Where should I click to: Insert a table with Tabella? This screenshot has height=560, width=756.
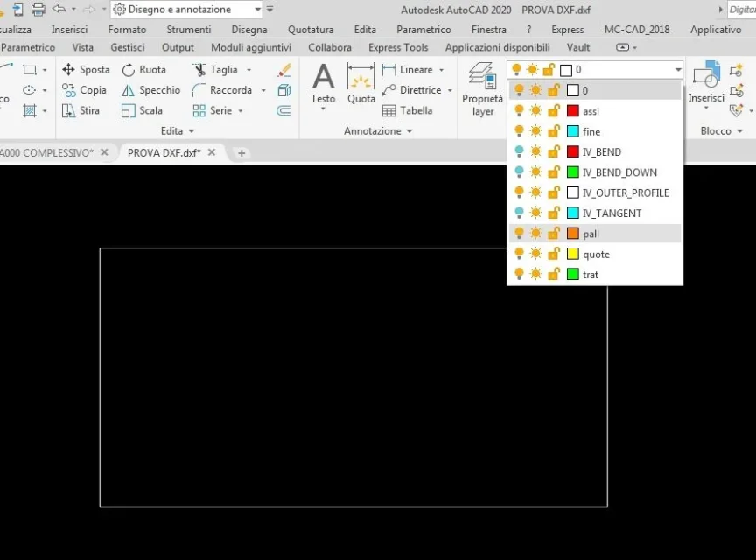pyautogui.click(x=407, y=110)
